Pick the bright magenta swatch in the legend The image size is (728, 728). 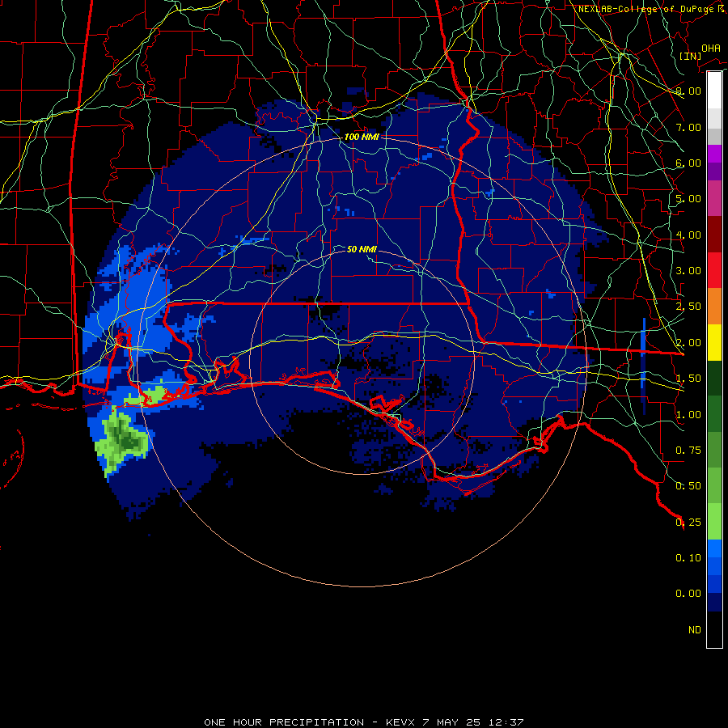click(714, 154)
